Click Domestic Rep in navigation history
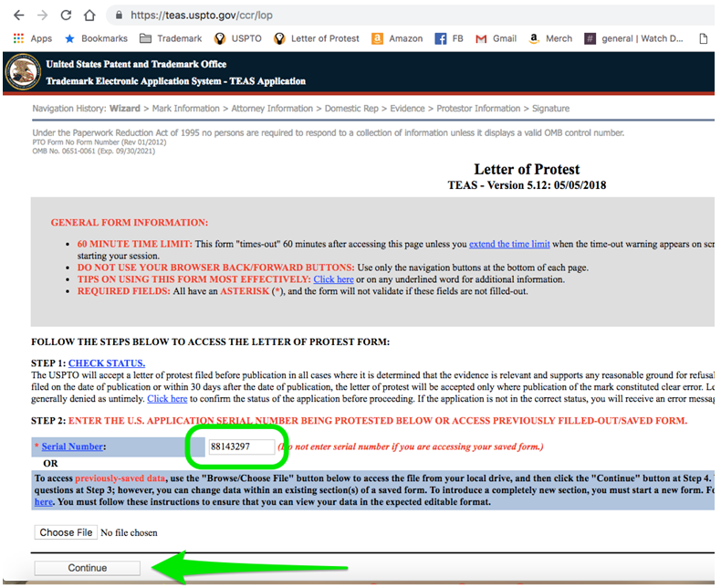 [x=351, y=109]
